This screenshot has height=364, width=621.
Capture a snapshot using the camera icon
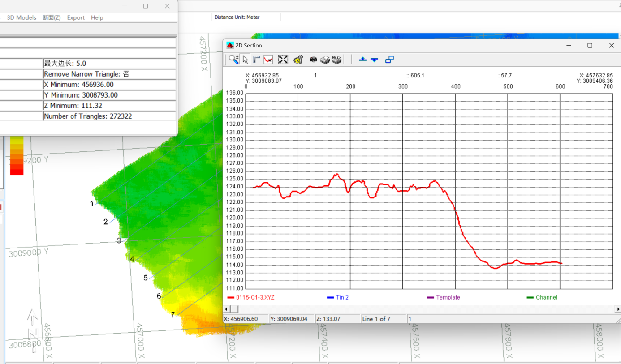click(313, 59)
